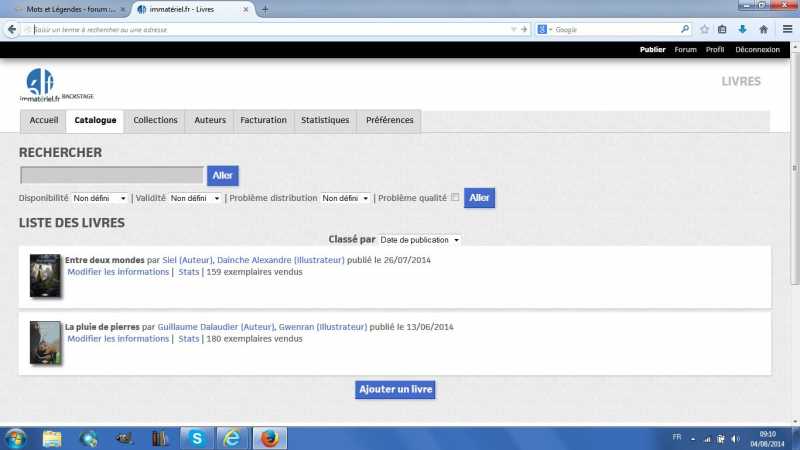This screenshot has width=800, height=450.
Task: Tick the Problème qualité checkbox
Action: (455, 198)
